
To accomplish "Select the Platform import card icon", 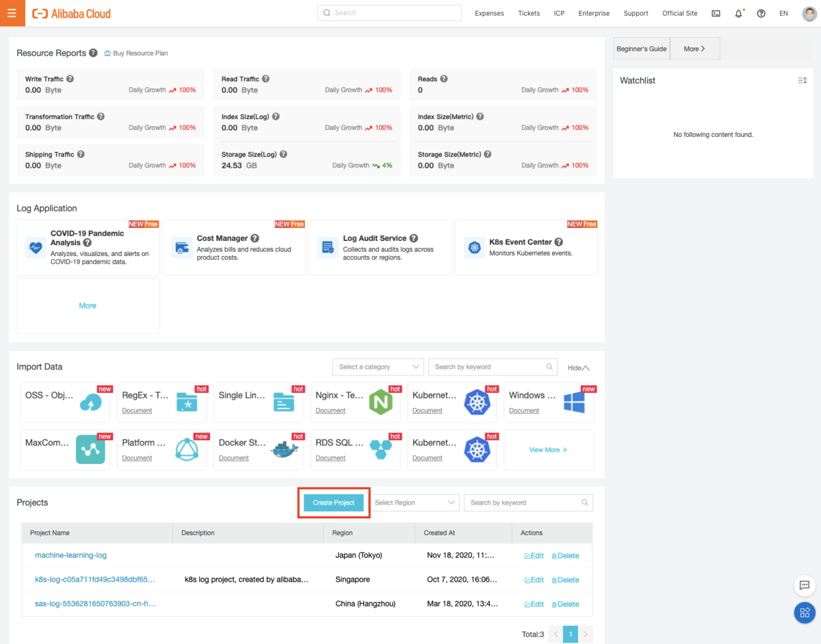I will 187,450.
